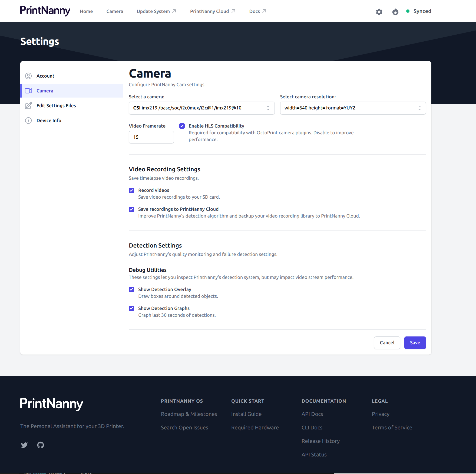Save the camera settings
This screenshot has width=476, height=474.
(415, 343)
